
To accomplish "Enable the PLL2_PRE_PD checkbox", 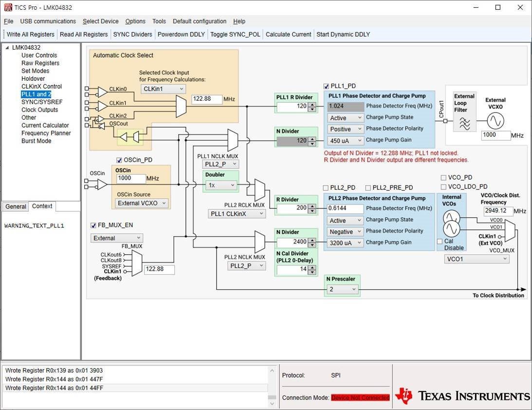I will [x=368, y=187].
